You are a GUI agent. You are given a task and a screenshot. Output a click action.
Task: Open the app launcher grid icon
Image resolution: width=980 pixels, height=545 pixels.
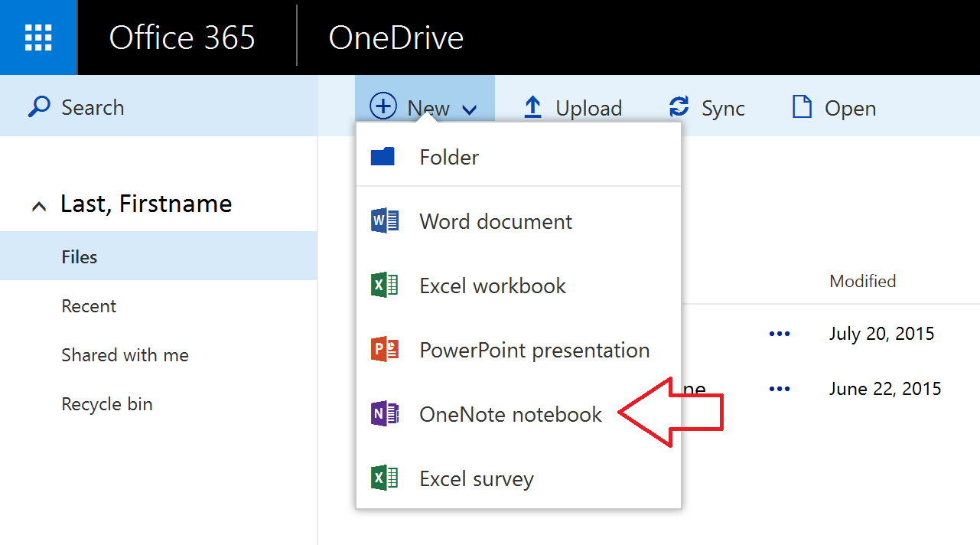tap(38, 38)
